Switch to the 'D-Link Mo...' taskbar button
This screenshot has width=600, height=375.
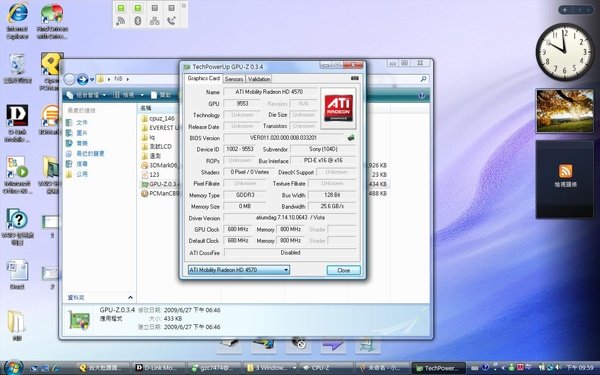160,368
